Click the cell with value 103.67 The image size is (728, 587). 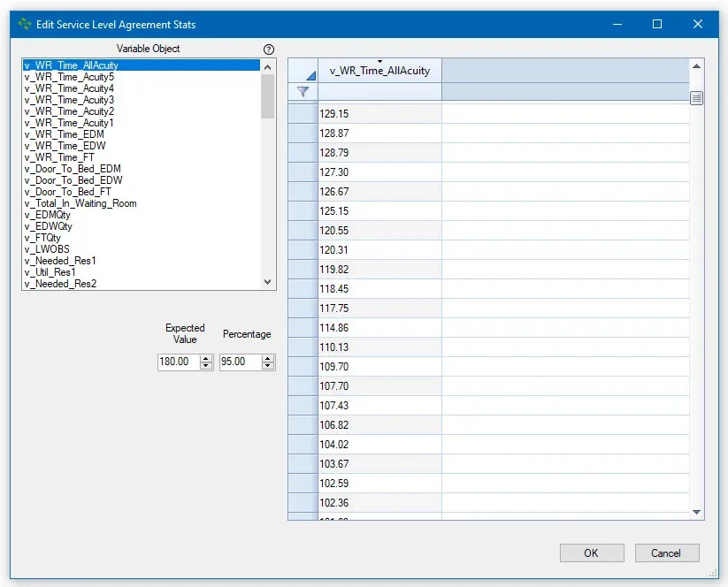(379, 464)
